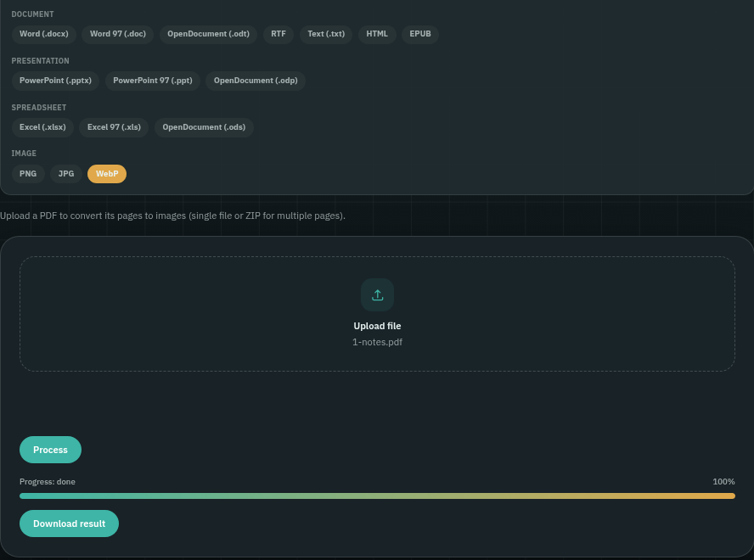Viewport: 754px width, 560px height.
Task: Select OpenDocument (.ods) spreadsheet format
Action: tap(204, 127)
